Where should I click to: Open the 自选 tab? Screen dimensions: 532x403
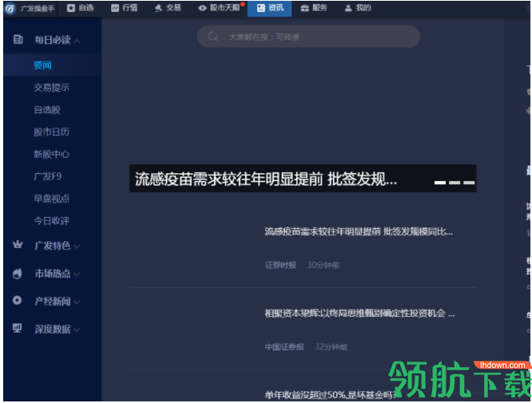[81, 8]
